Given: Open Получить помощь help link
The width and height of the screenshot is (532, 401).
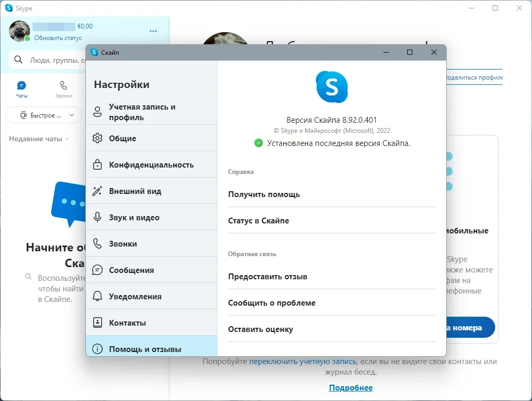Looking at the screenshot, I should [331, 194].
